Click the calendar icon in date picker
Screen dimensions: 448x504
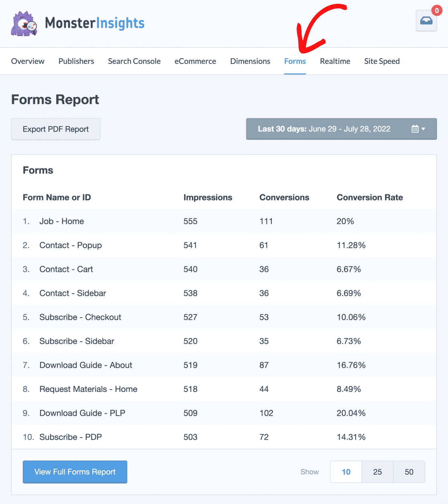pyautogui.click(x=415, y=129)
